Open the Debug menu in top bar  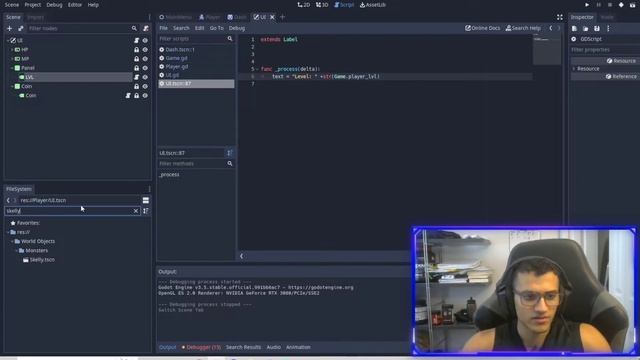click(54, 5)
